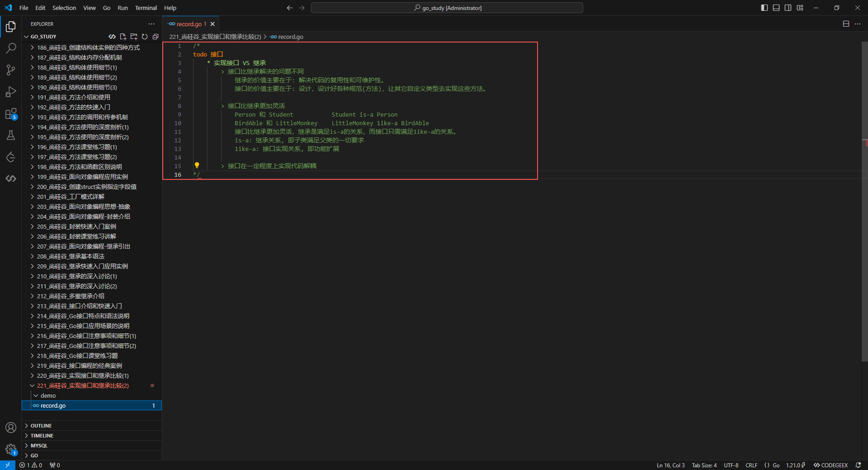Expand folder 201_尚硅谷_工厂模式详解

click(x=92, y=197)
